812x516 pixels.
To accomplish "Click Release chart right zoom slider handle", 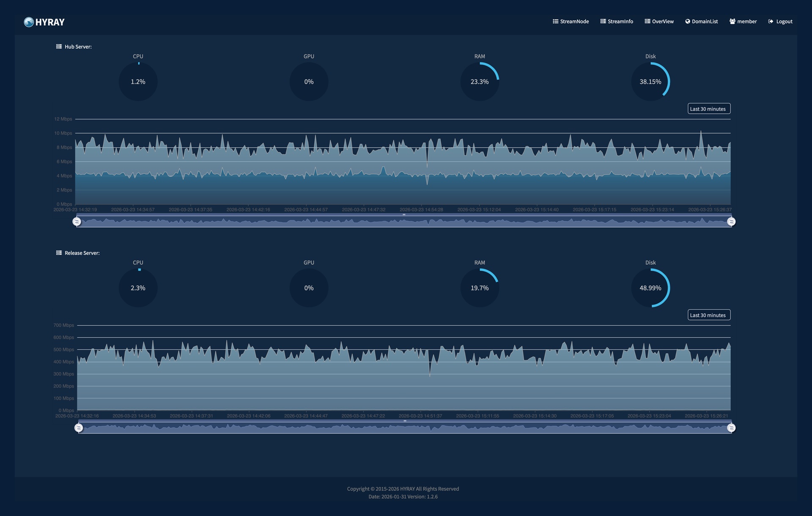I will coord(731,428).
